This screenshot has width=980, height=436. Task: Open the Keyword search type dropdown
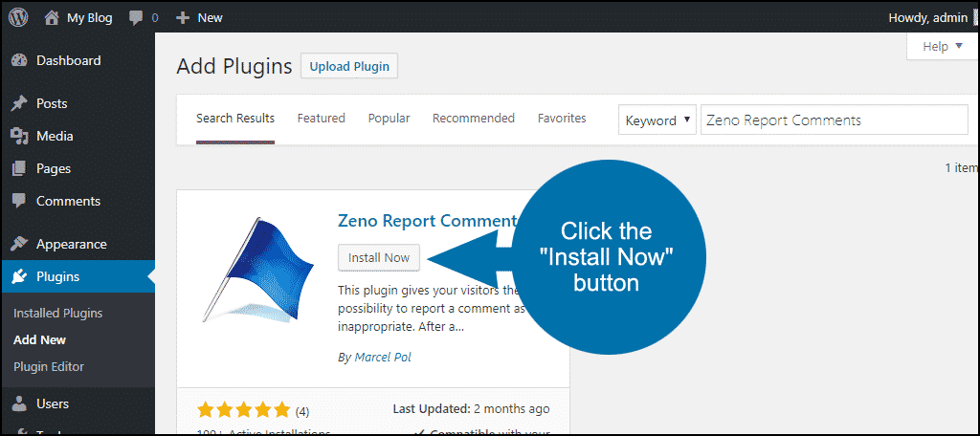[x=657, y=120]
